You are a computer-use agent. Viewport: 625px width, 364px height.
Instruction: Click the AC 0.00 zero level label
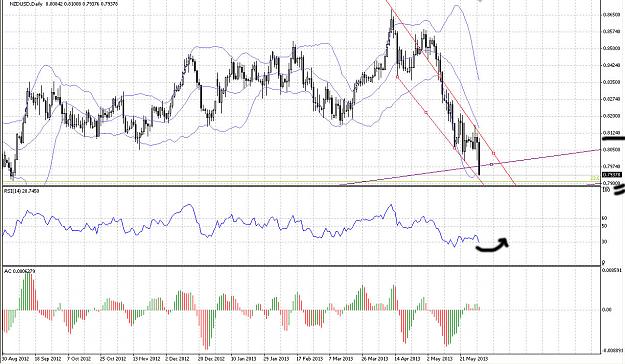[607, 309]
